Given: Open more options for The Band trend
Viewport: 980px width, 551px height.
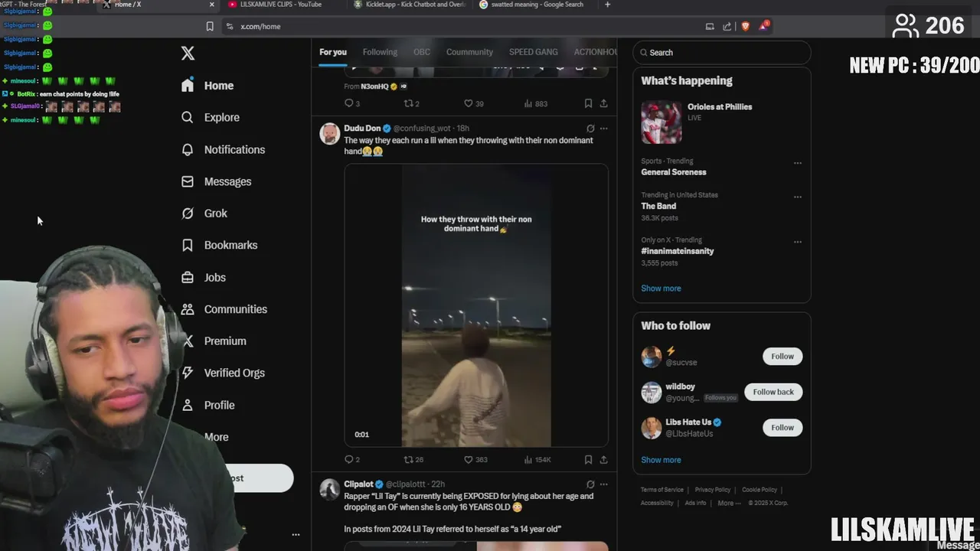Looking at the screenshot, I should (798, 197).
